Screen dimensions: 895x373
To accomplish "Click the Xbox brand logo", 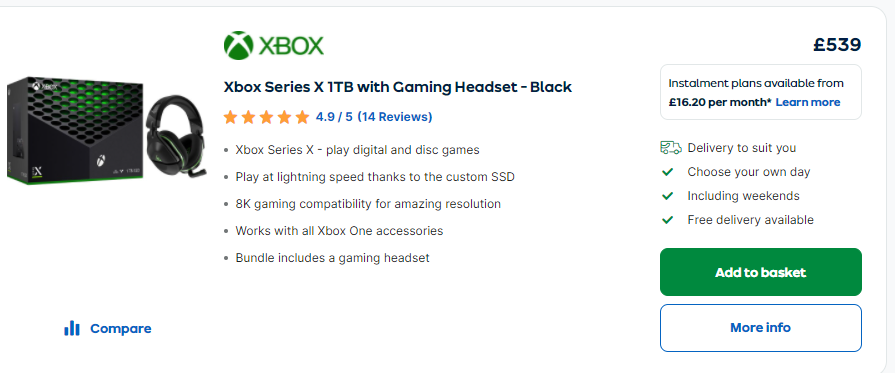I will [273, 45].
